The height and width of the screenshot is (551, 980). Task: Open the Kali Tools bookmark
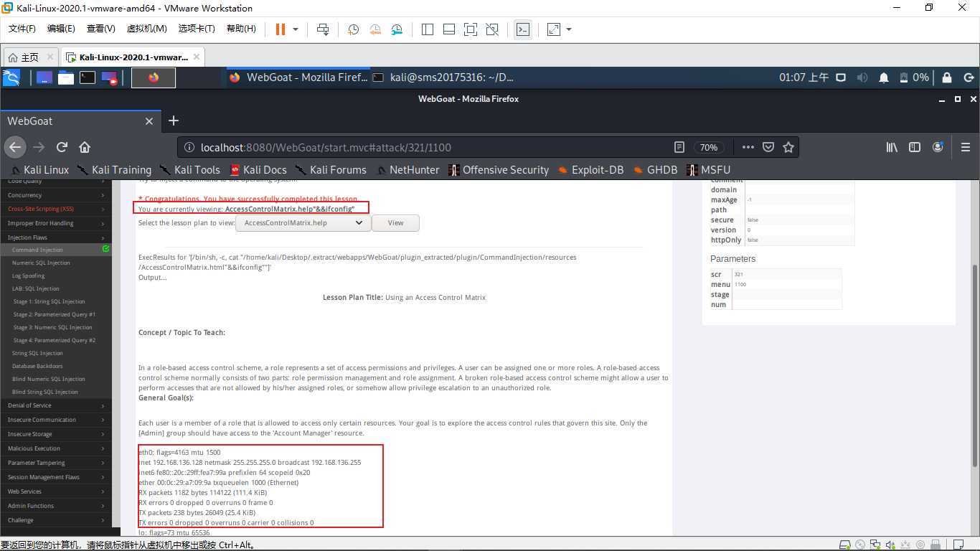click(x=189, y=170)
